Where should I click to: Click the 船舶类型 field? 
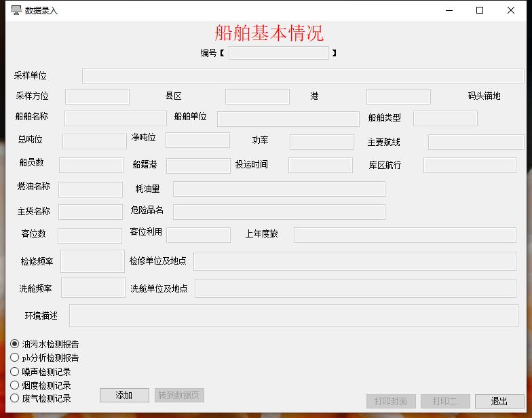(445, 119)
